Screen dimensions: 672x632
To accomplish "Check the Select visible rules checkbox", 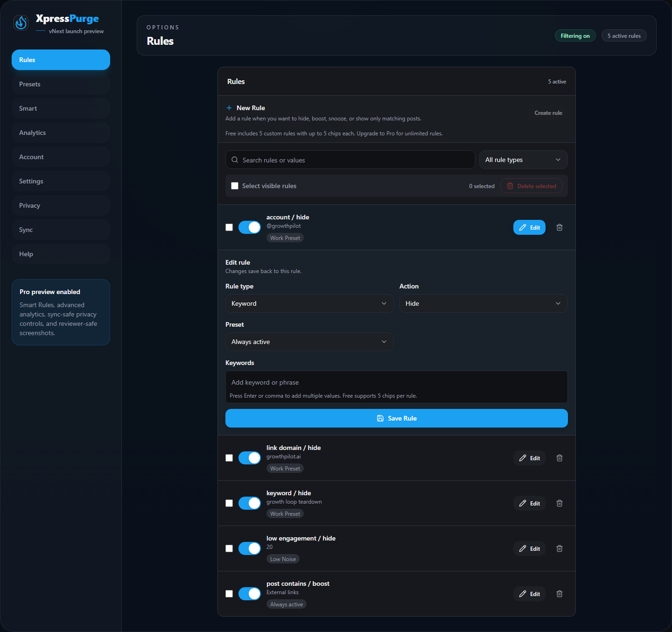I will 235,186.
